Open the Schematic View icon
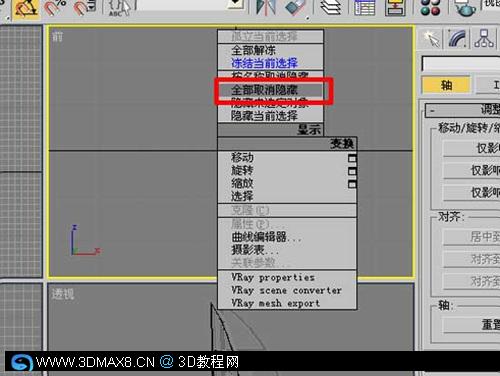The height and width of the screenshot is (376, 500). [x=395, y=8]
